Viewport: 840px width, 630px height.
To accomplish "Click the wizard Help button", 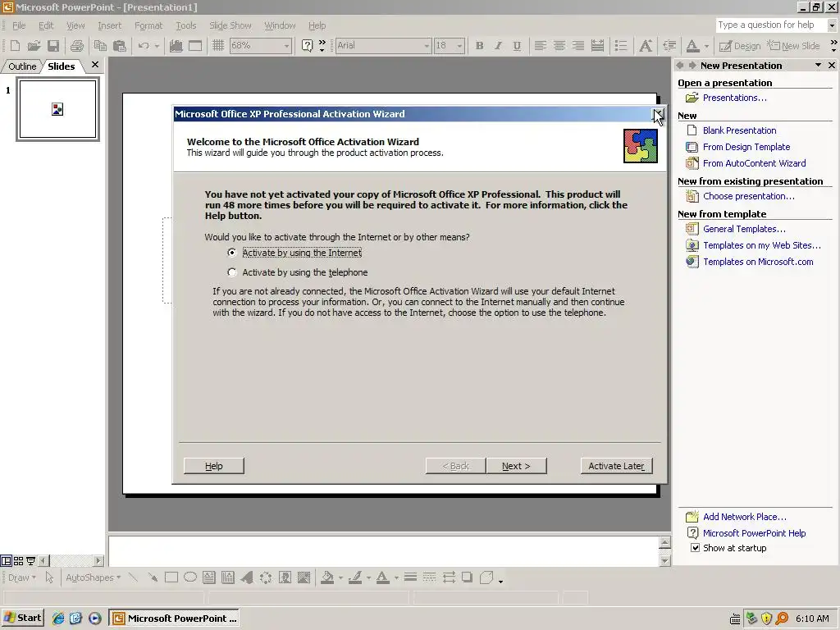I will (x=214, y=466).
